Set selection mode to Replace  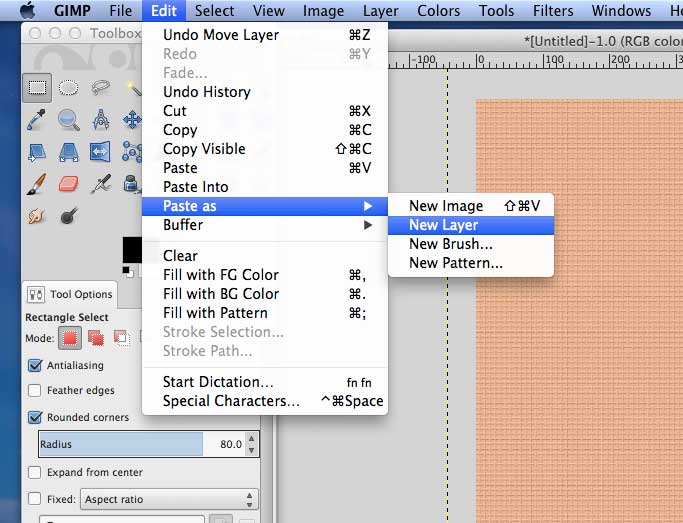pos(70,338)
